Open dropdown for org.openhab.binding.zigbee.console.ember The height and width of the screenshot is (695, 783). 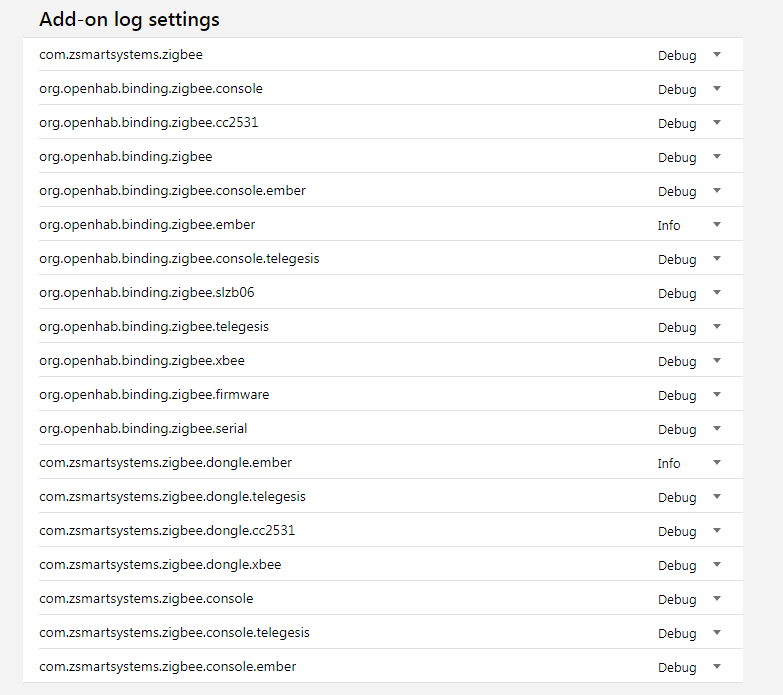pos(689,191)
